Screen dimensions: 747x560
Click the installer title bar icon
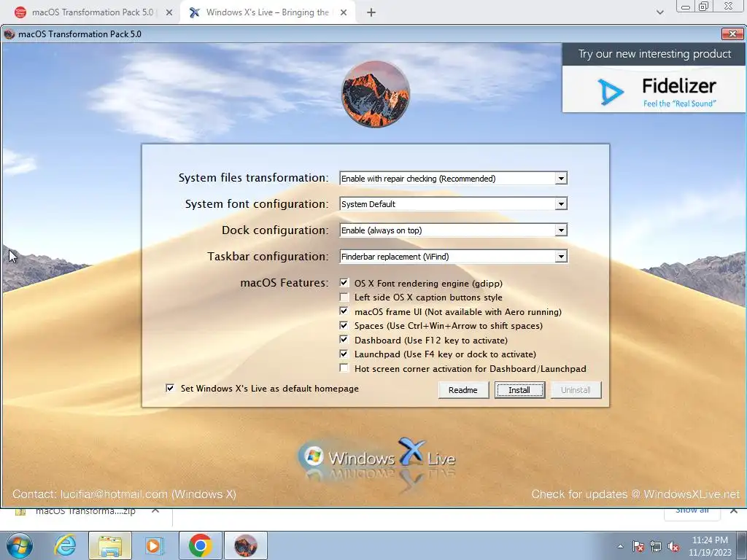tap(9, 34)
